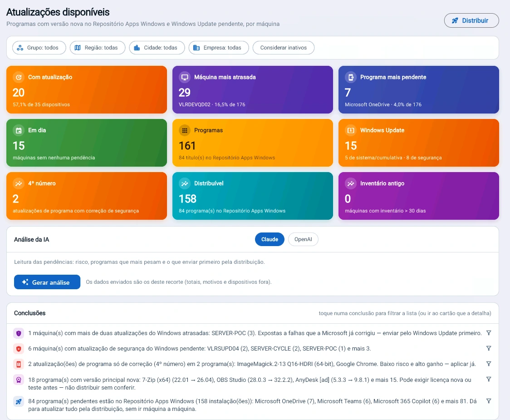This screenshot has height=420, width=510.
Task: Filter list by 84 programas pendentes conclusion
Action: 489,401
